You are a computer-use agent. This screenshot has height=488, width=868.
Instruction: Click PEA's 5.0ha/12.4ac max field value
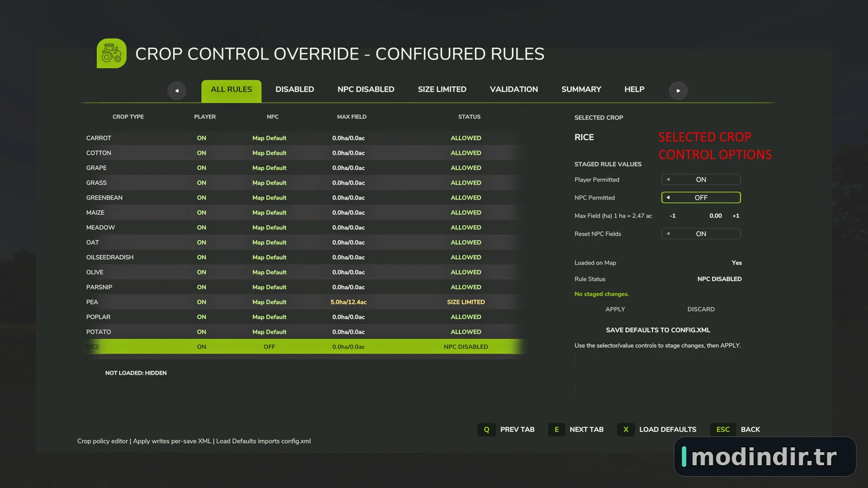coord(348,302)
